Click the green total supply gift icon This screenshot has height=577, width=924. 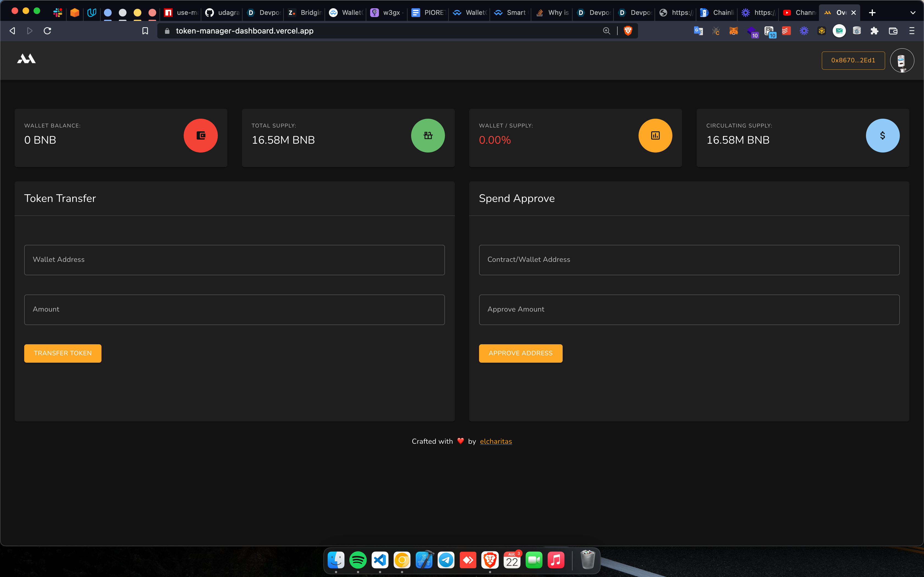click(428, 135)
